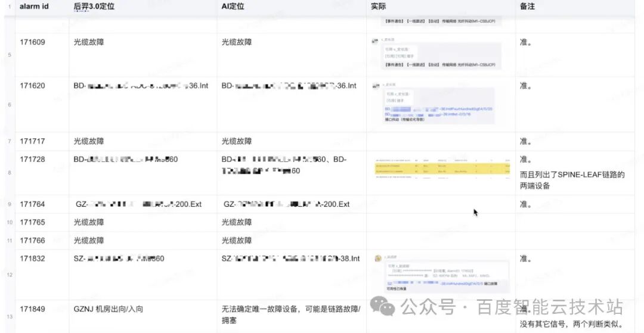Image resolution: width=644 pixels, height=333 pixels.
Task: Select row number 11 header
Action: click(x=10, y=240)
